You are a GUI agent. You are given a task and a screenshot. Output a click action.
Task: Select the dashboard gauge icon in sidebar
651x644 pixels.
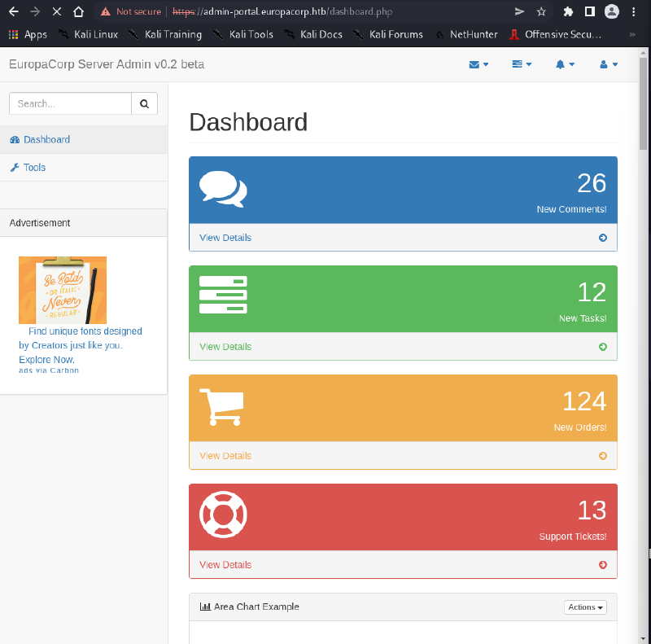pos(14,139)
